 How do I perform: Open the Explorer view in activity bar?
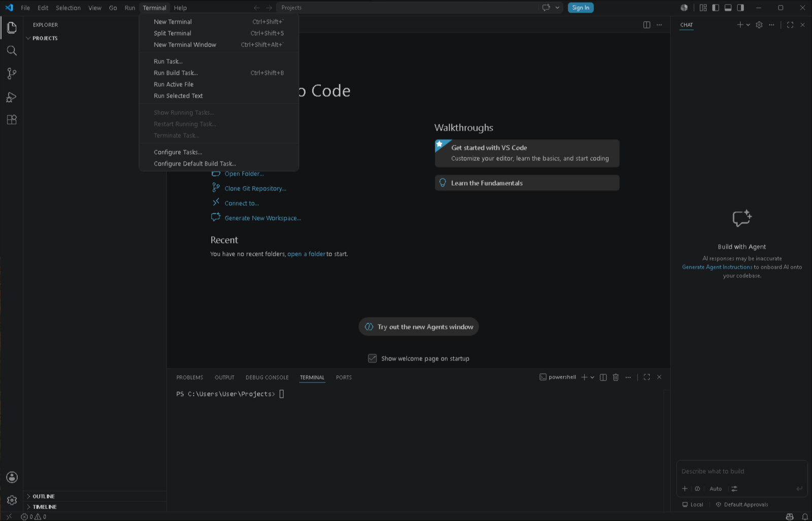12,27
